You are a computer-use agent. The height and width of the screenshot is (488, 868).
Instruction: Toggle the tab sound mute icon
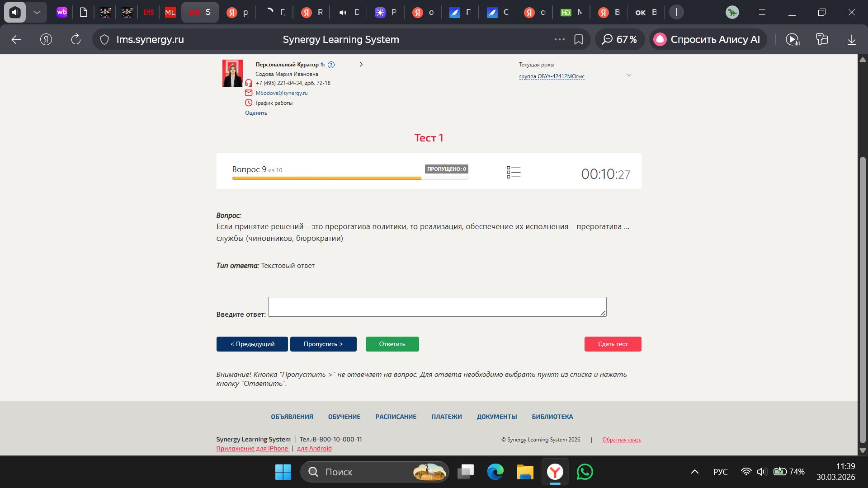(15, 12)
